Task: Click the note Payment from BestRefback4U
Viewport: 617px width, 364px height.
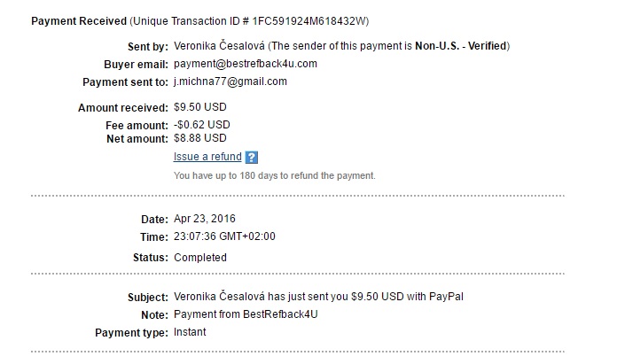Action: click(x=246, y=314)
